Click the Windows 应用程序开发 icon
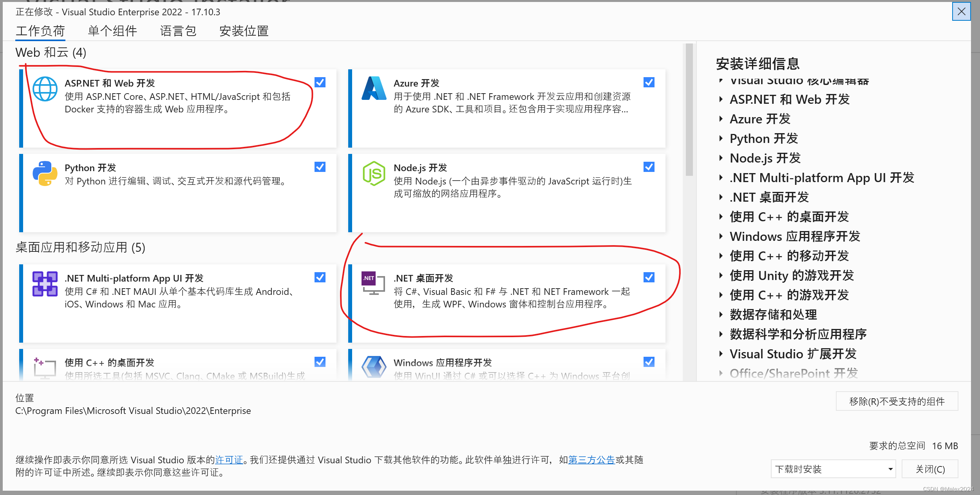This screenshot has width=980, height=495. (x=374, y=367)
